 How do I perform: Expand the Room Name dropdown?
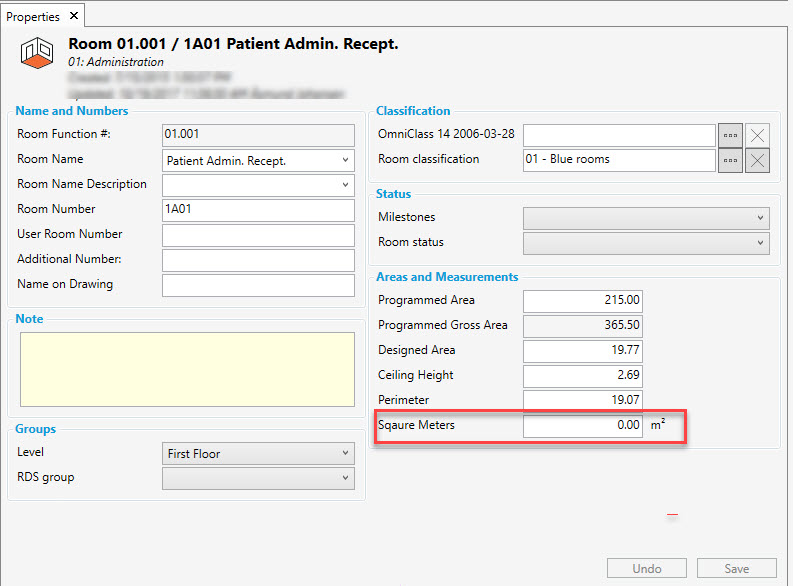click(x=345, y=160)
